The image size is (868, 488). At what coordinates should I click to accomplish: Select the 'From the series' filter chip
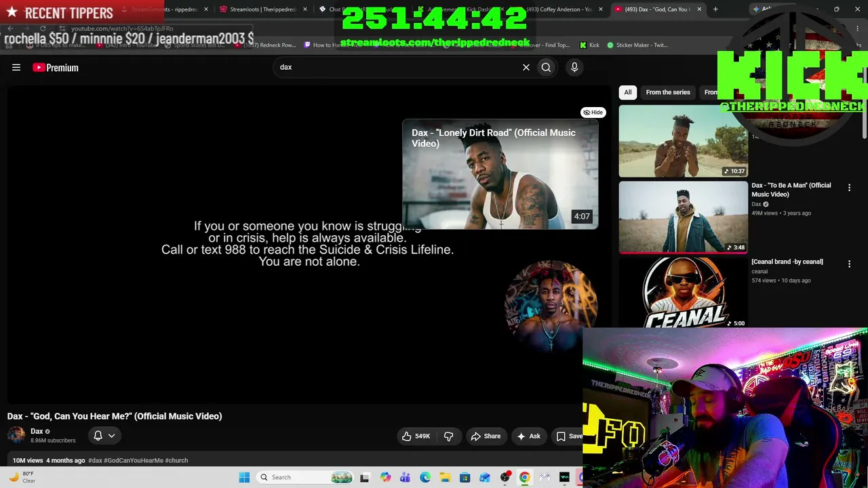pos(668,92)
